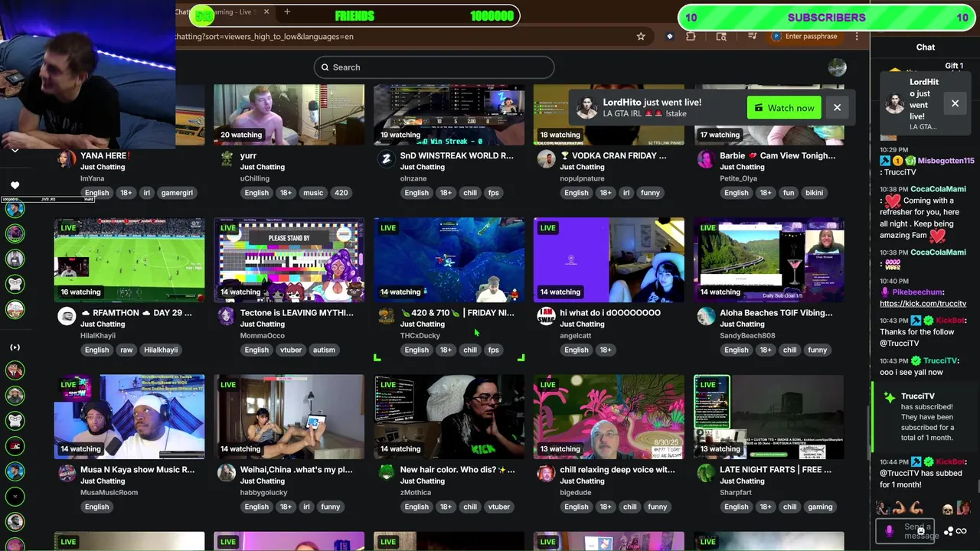Open Petite_Olya's channel avatar
Viewport: 980px width, 551px height.
[706, 158]
